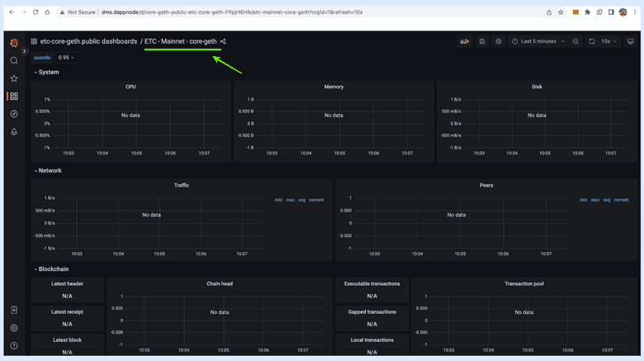
Task: Open the quantile 0.95 dropdown
Action: click(66, 58)
